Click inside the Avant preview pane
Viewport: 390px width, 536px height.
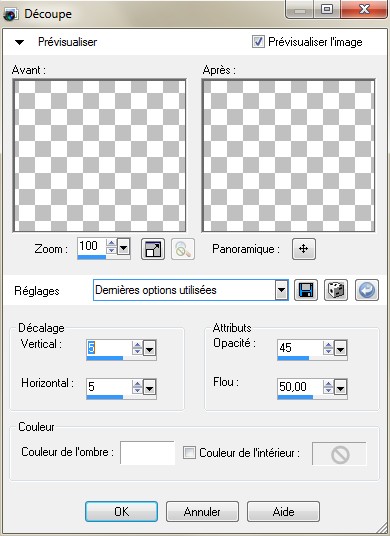pos(99,156)
